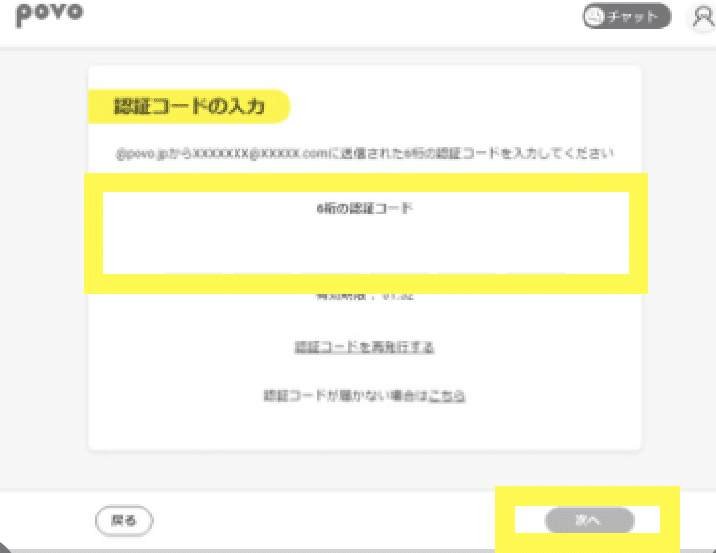Select the fourth digit box of the code
The height and width of the screenshot is (553, 716).
[x=400, y=251]
